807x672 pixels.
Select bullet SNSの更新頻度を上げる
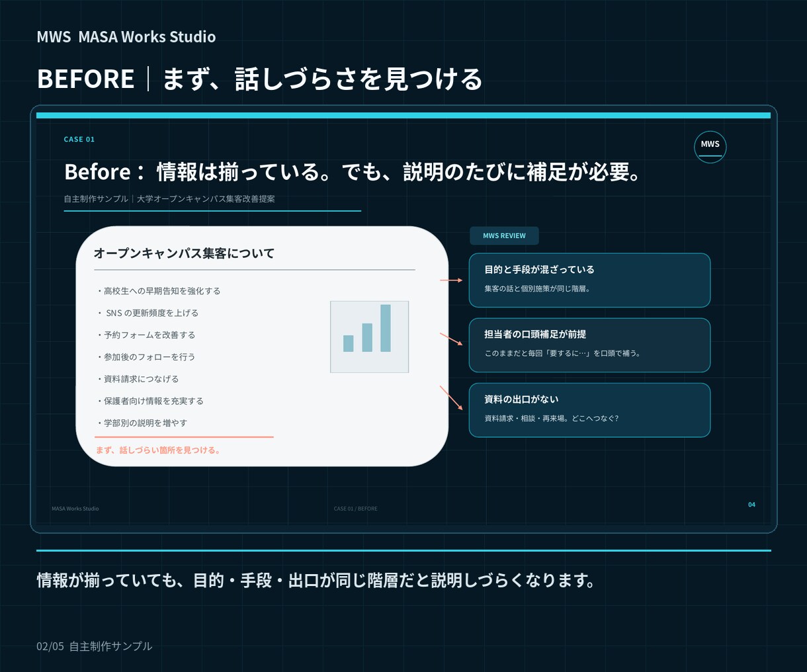pos(147,313)
